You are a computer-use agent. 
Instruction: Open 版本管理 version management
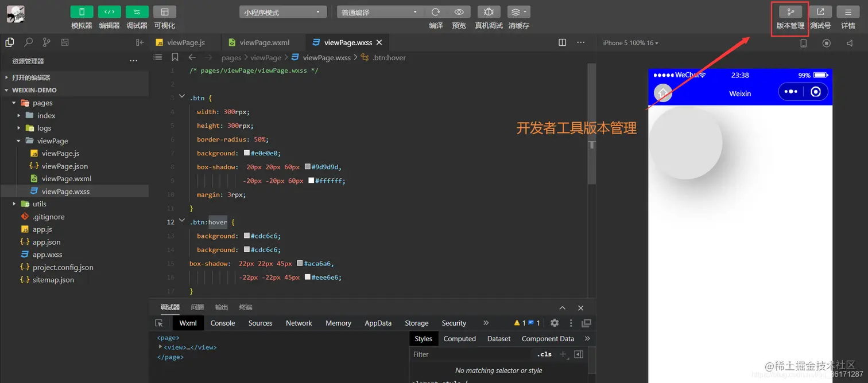790,12
